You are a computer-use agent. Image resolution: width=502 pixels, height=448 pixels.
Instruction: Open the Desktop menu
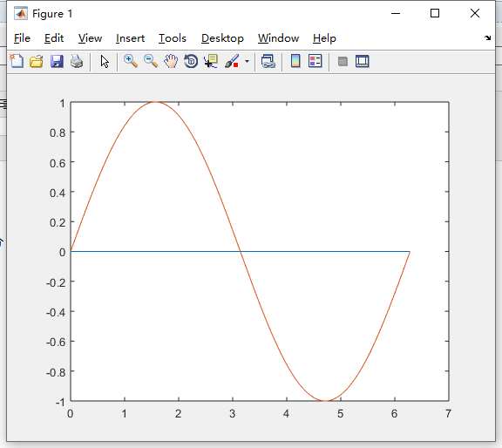point(222,38)
